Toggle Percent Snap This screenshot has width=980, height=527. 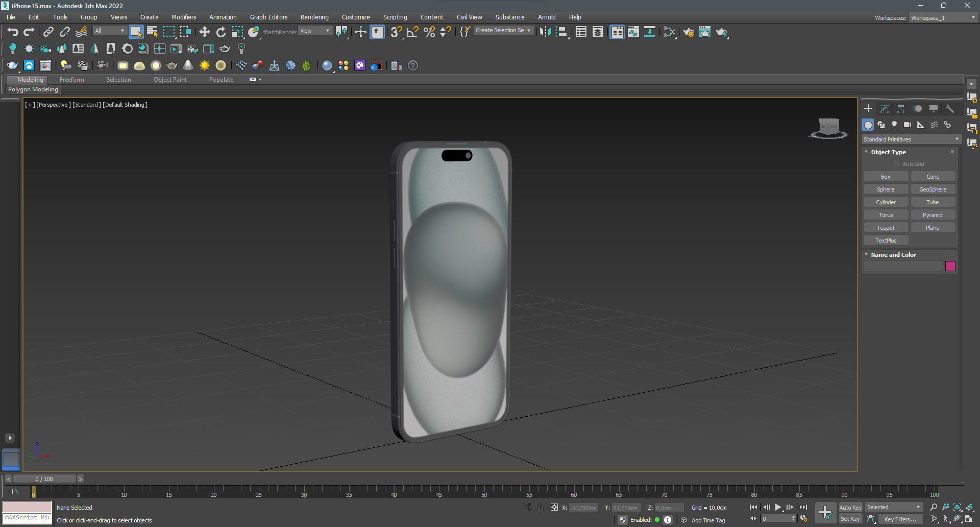point(429,32)
